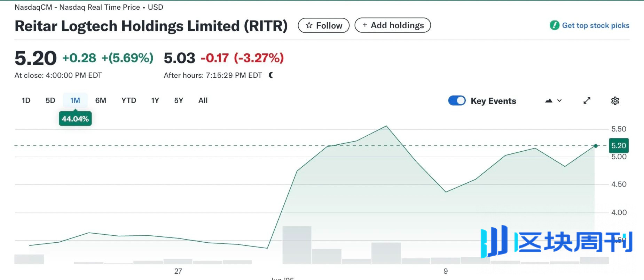Click the tallest volume bar
The image size is (644, 280).
tap(297, 245)
